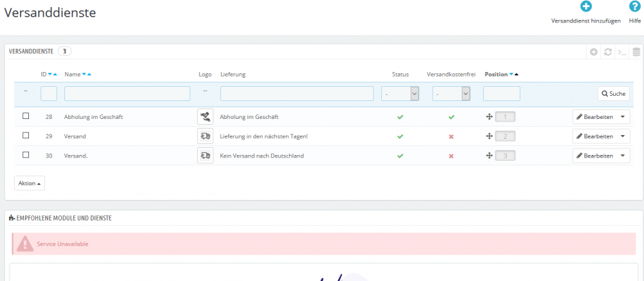
Task: Toggle status checkmark for Abholung im Geschäft
Action: [400, 117]
